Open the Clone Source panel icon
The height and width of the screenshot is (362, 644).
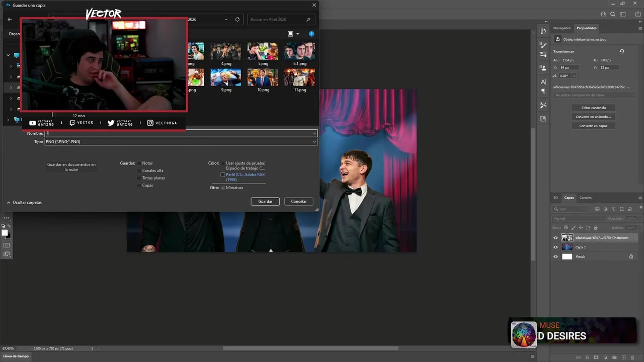coord(543,68)
